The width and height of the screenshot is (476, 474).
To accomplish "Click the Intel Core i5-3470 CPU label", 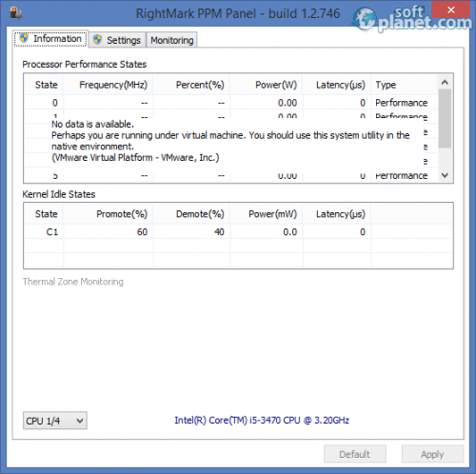I will point(262,420).
